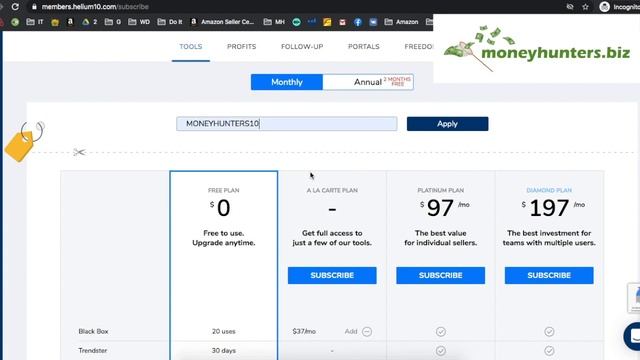The image size is (640, 360).
Task: Reload the page with the refresh icon
Action: point(15,7)
